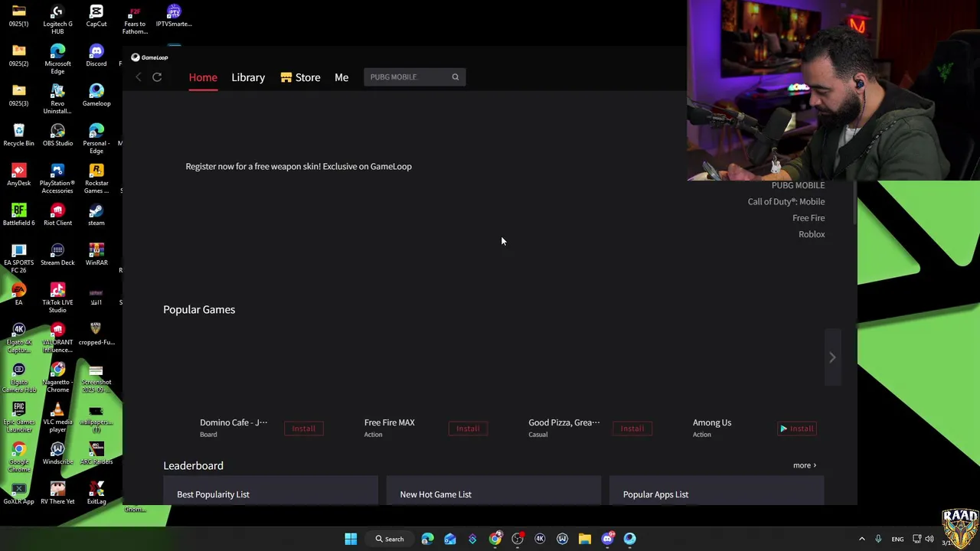The image size is (980, 551).
Task: Open Microsoft Edge desktop shortcut
Action: [57, 59]
